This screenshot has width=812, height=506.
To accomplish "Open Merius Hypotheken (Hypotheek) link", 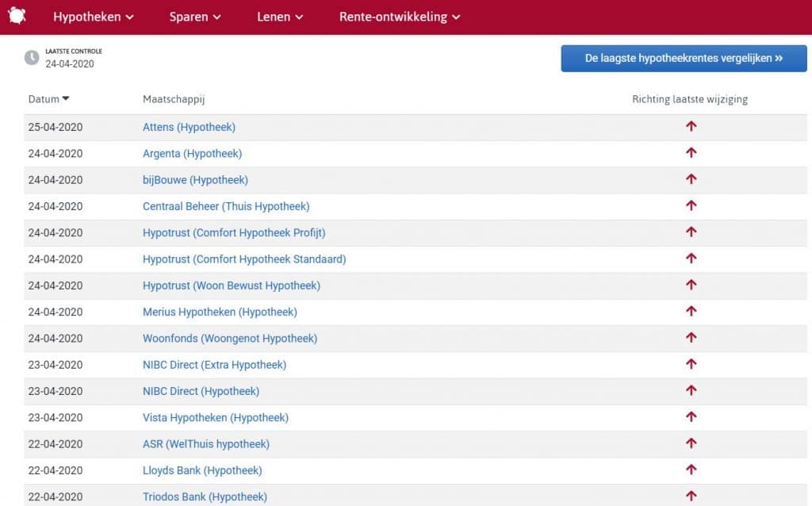I will (x=220, y=312).
